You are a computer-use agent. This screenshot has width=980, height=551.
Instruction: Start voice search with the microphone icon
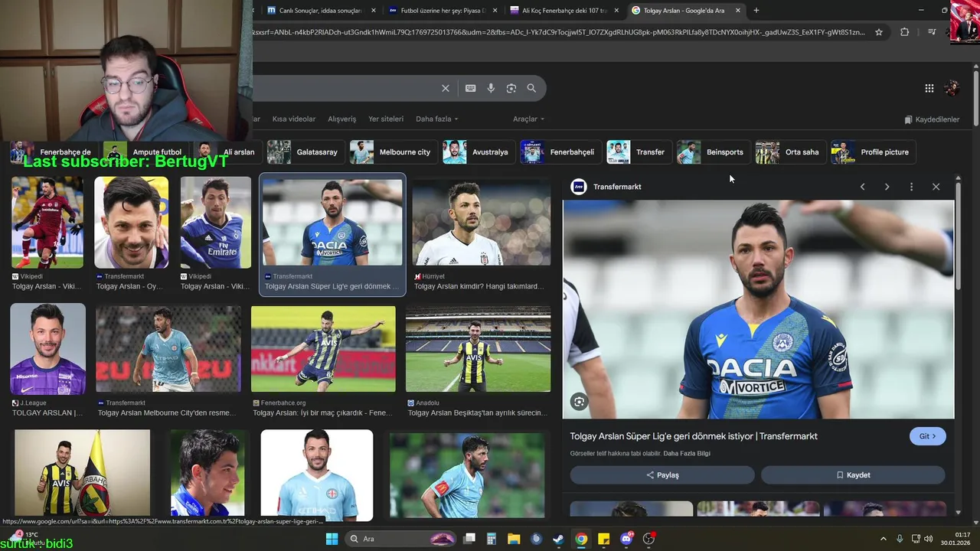tap(491, 88)
